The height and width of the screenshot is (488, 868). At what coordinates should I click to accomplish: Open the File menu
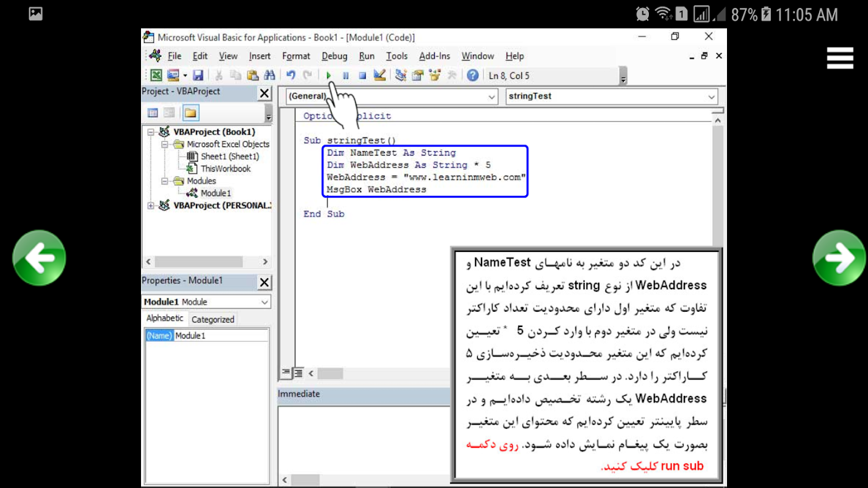(x=175, y=56)
